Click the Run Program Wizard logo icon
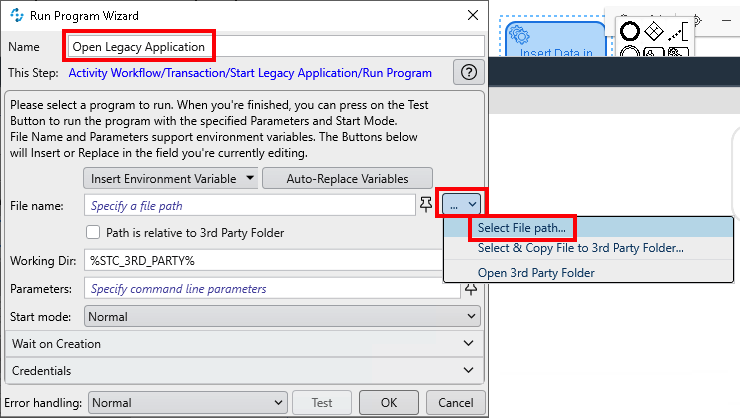This screenshot has width=740, height=418. coord(16,15)
